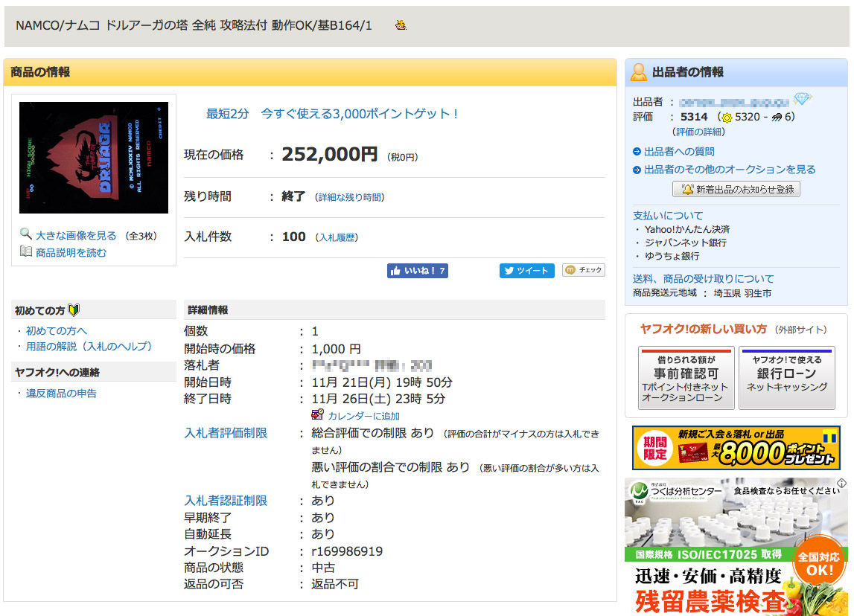Open 支払いについて link
The image size is (854, 616).
668,216
